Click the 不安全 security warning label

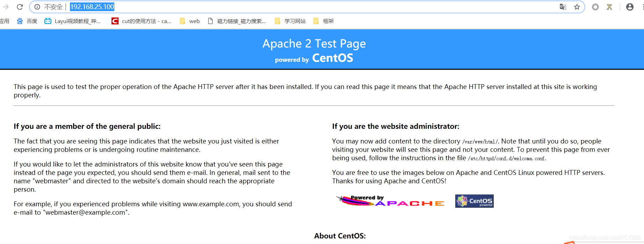pos(53,7)
